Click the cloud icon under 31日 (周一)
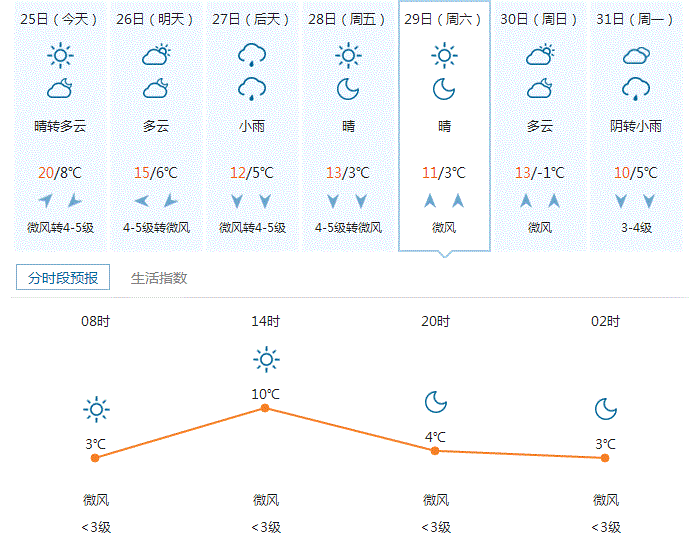This screenshot has height=558, width=689. tap(636, 55)
